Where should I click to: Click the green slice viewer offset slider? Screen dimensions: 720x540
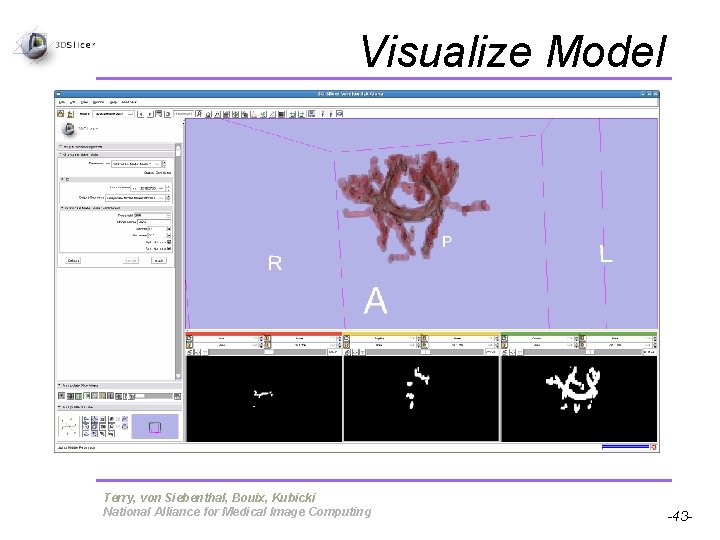pos(581,352)
